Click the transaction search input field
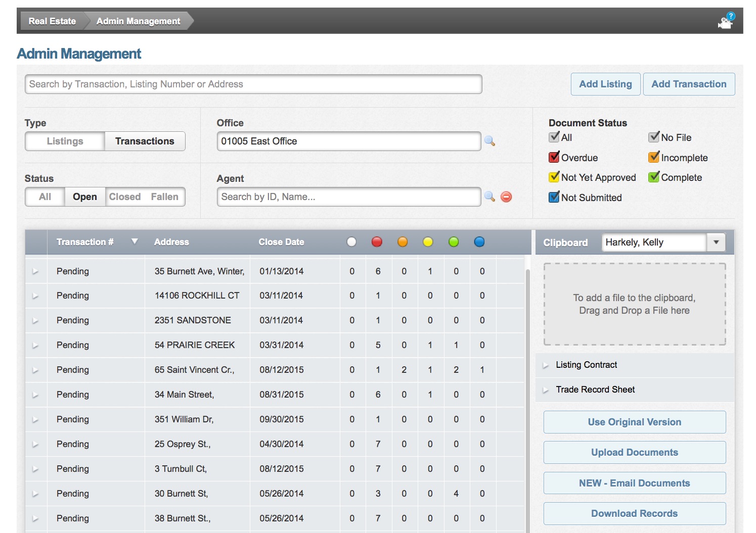 (253, 84)
